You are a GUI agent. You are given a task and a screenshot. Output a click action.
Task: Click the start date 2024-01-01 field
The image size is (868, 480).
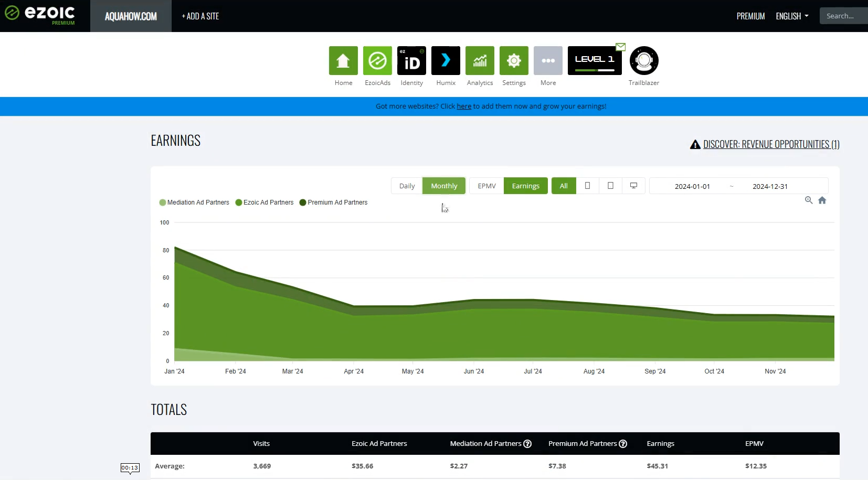tap(692, 186)
